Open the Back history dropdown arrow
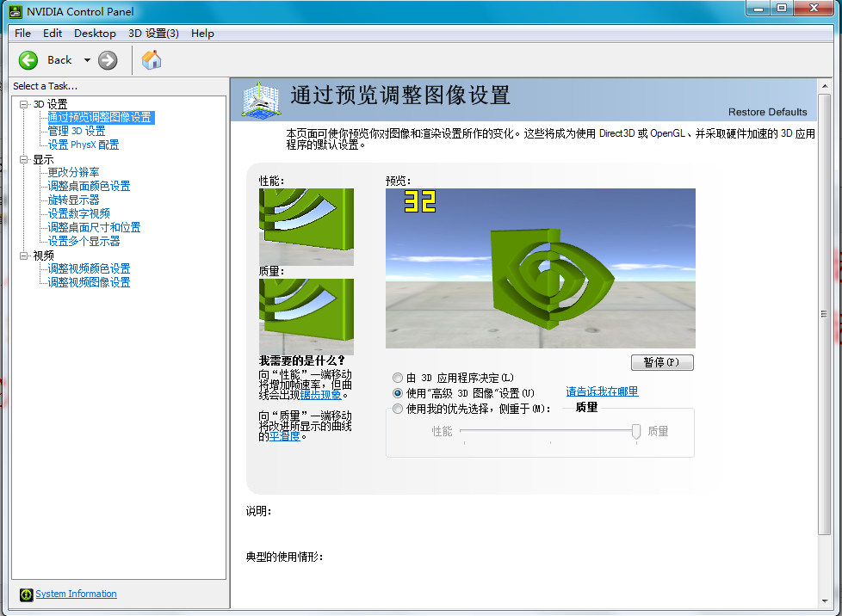Viewport: 842px width, 616px height. click(x=87, y=60)
